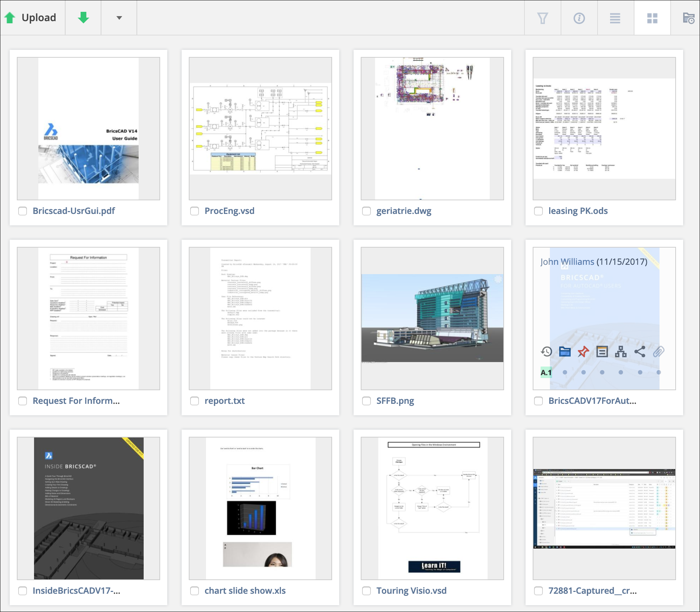Click the chart slide show bar chart thumbnail
This screenshot has height=612, width=700.
click(x=260, y=508)
